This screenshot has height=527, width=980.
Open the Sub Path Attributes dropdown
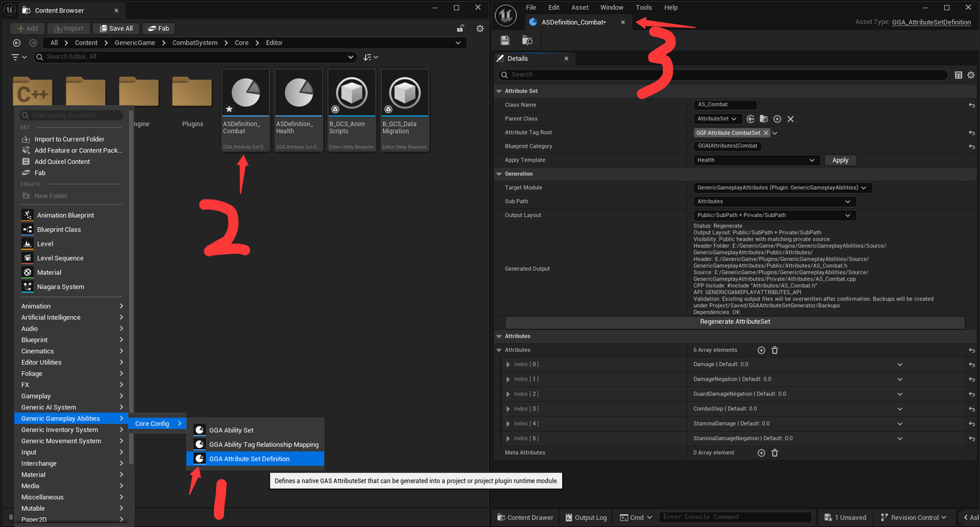(x=775, y=202)
